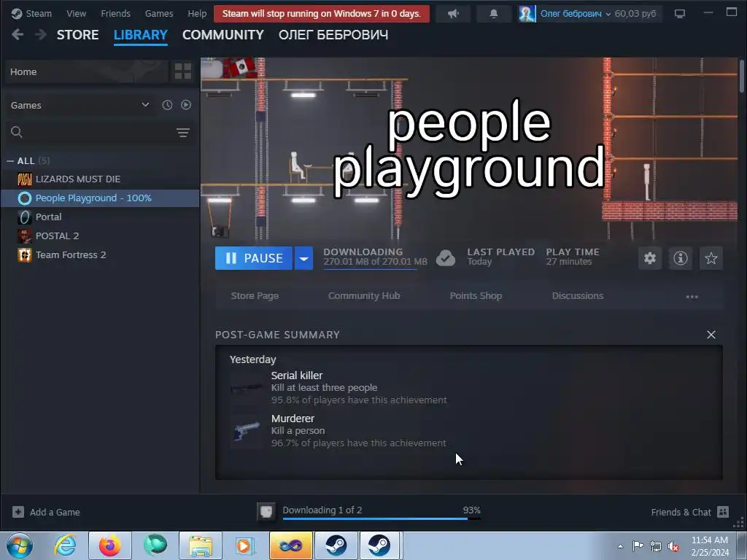
Task: Open the ОЛЕГ БЕБРОВИЧ profile tab
Action: (333, 35)
